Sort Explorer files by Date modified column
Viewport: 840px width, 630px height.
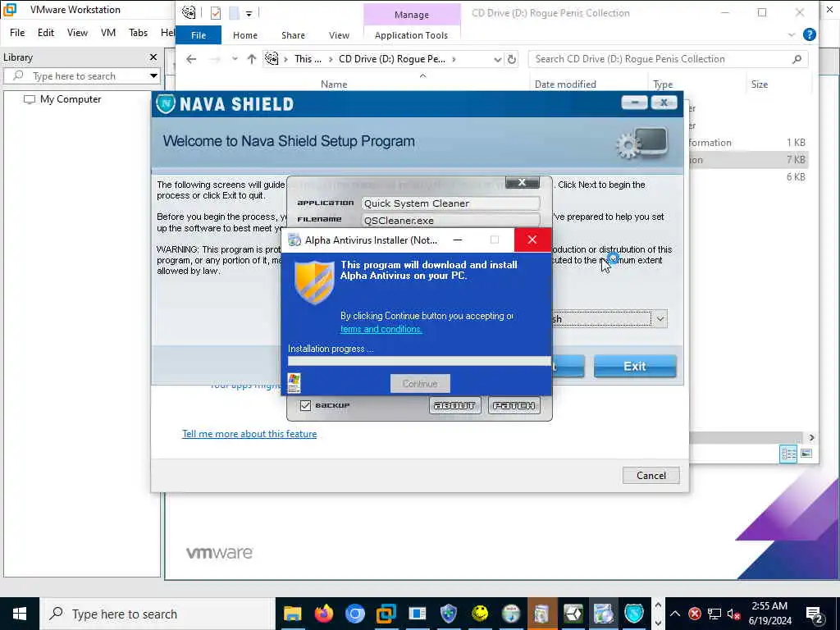565,84
